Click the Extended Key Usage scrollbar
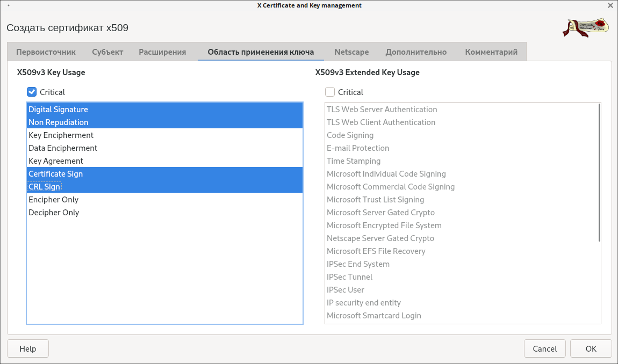The height and width of the screenshot is (364, 618). click(599, 172)
